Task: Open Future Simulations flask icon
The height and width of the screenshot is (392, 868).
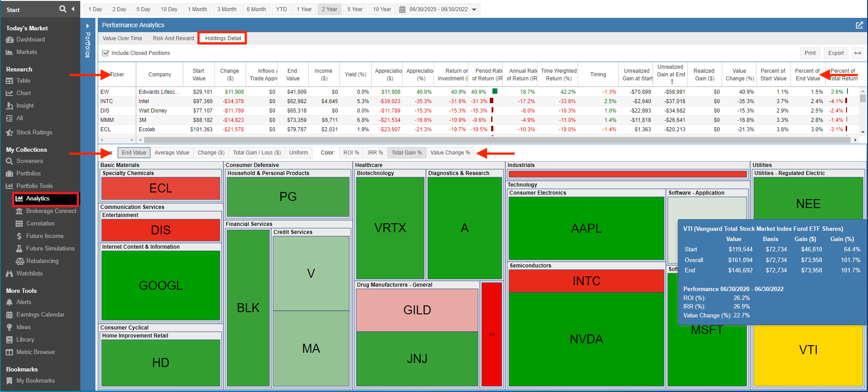Action: [x=19, y=249]
